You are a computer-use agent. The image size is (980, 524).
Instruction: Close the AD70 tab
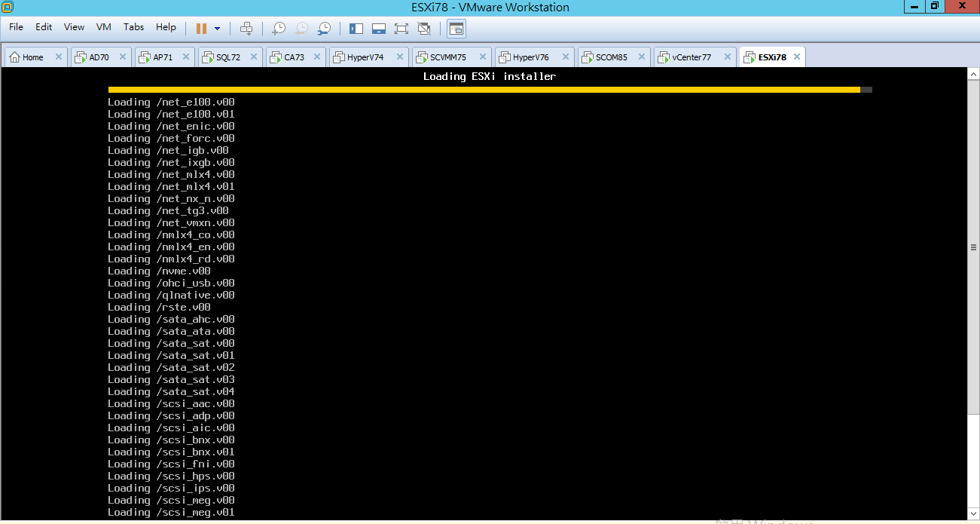pos(124,57)
